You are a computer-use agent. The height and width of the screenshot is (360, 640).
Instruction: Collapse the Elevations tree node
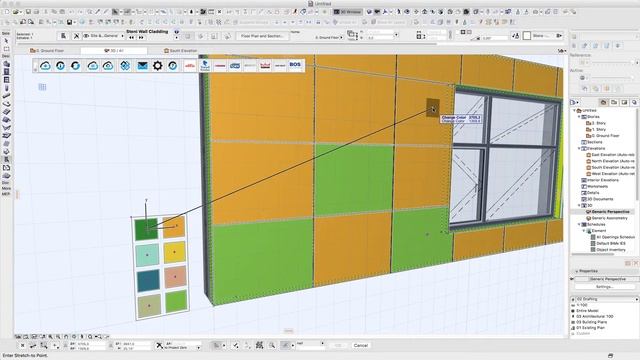(x=579, y=149)
